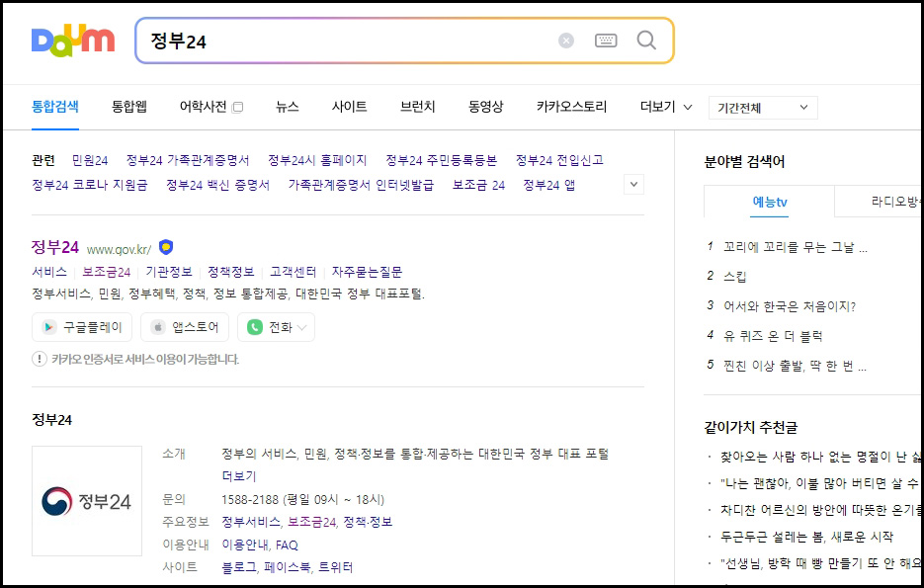Open the 서비스 sublink
The image size is (924, 588).
click(49, 272)
